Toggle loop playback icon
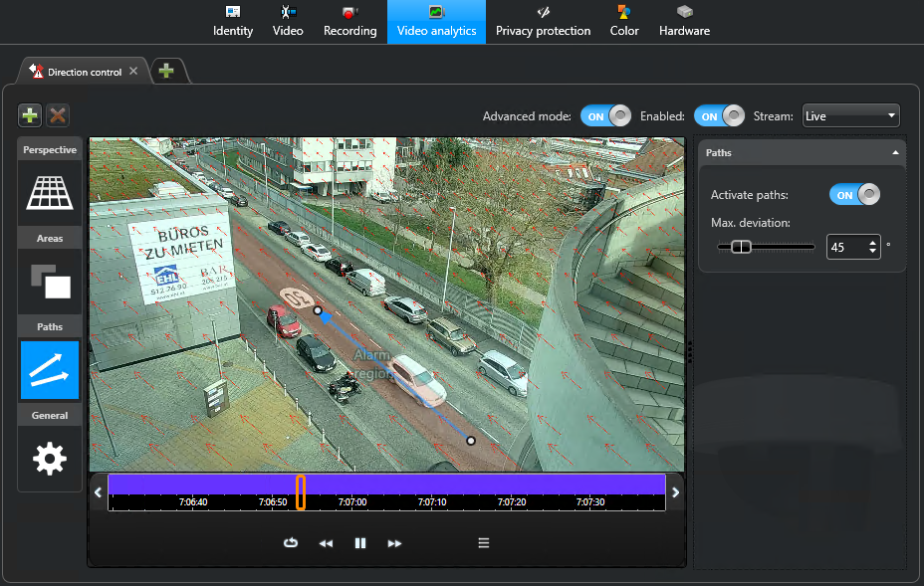This screenshot has height=586, width=924. coord(291,543)
